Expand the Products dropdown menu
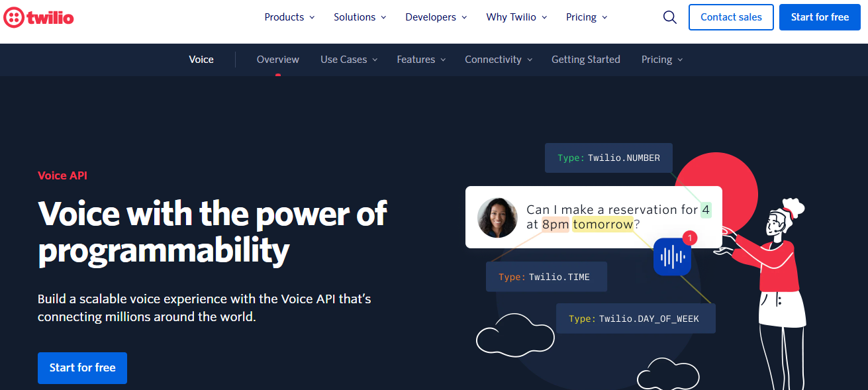 tap(289, 17)
